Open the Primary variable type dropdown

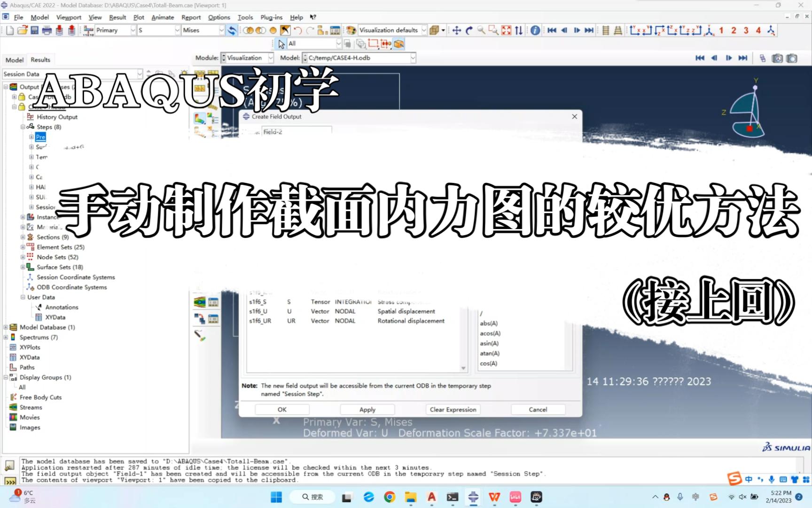133,30
